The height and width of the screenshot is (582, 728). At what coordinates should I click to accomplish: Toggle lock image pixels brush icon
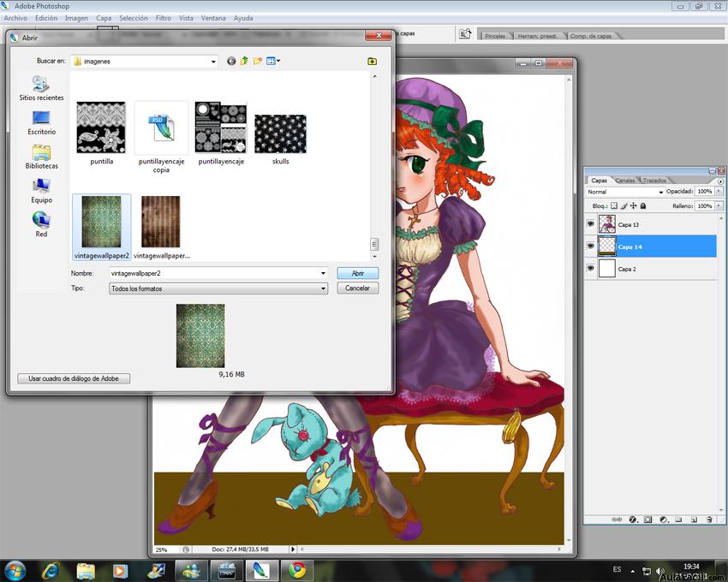tap(624, 205)
